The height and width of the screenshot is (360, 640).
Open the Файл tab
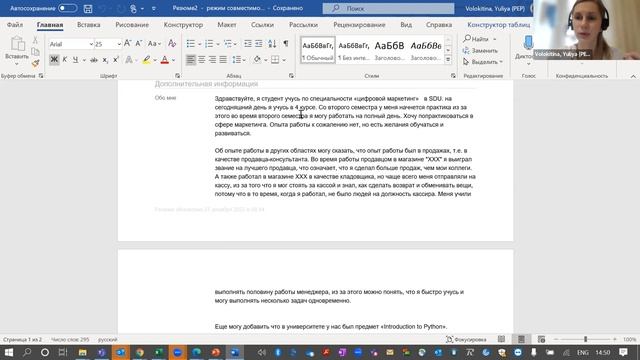tap(15, 25)
